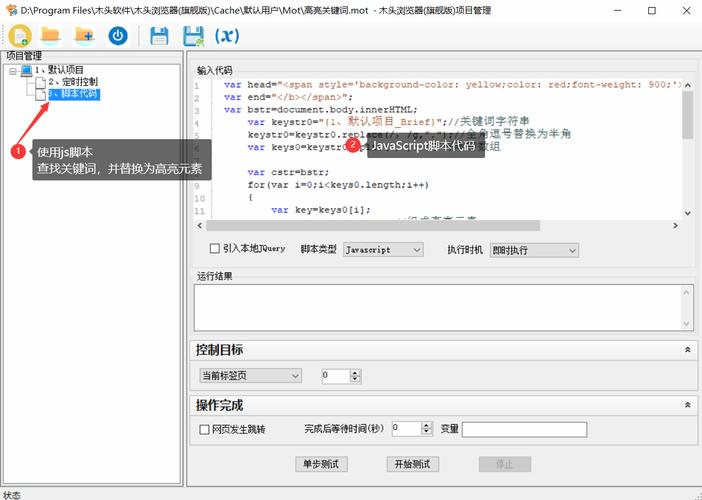Decrease the 控制目标 index spinner
Image resolution: width=702 pixels, height=500 pixels.
[x=355, y=379]
